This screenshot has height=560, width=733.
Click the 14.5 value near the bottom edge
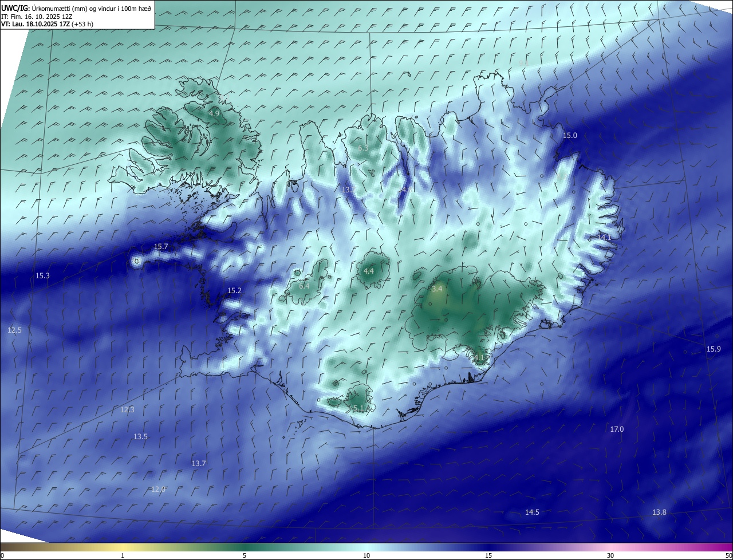532,512
